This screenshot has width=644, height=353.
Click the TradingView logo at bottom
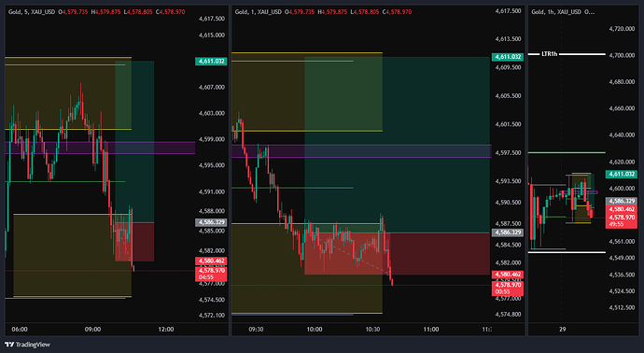tap(27, 345)
